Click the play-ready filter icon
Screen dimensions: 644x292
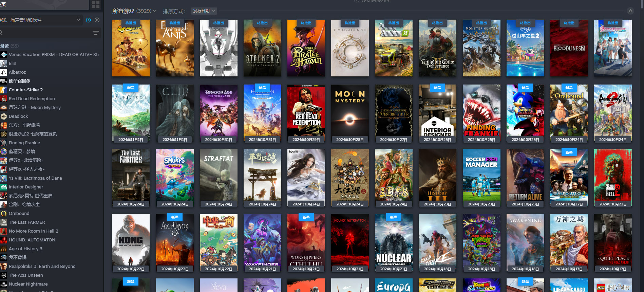[x=97, y=20]
